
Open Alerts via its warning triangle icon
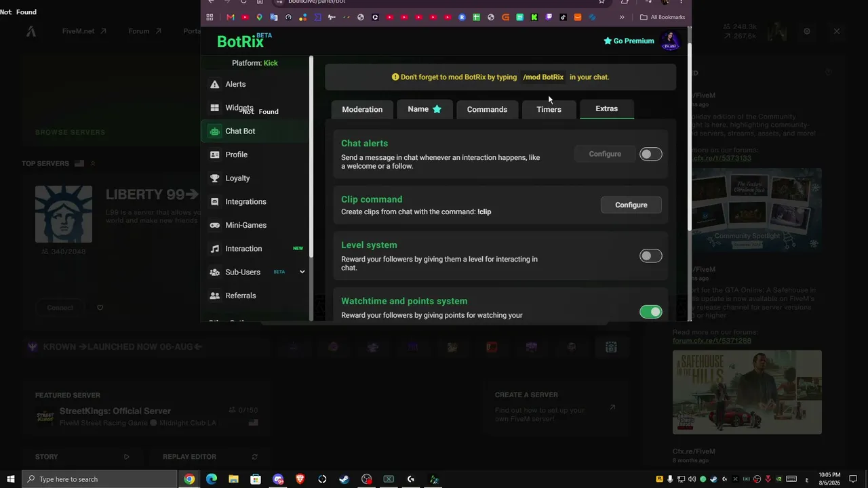215,84
